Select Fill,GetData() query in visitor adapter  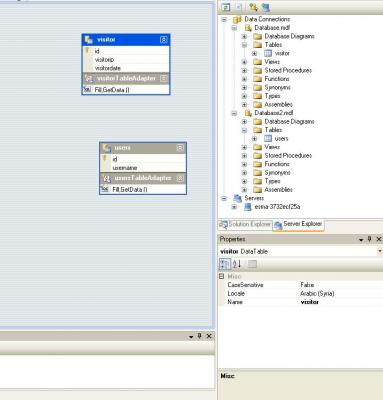[x=126, y=90]
